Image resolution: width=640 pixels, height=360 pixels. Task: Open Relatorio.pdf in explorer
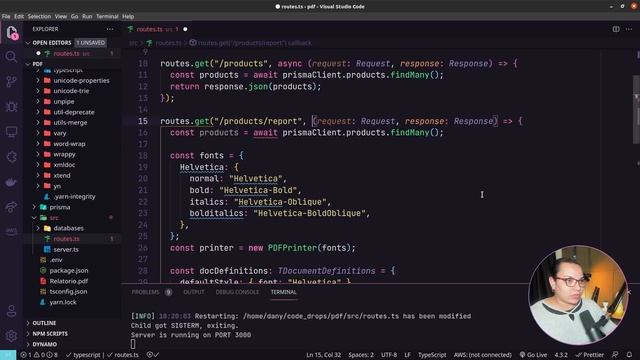pos(69,281)
